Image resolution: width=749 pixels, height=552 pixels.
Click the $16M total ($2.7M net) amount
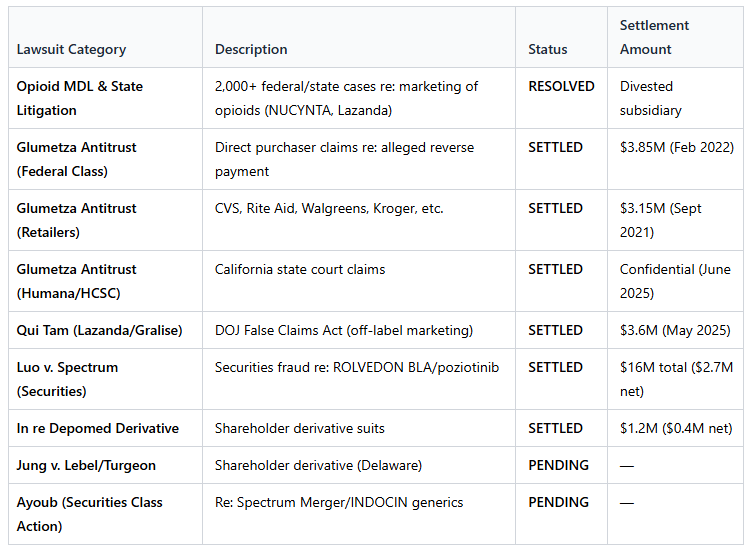coord(675,379)
